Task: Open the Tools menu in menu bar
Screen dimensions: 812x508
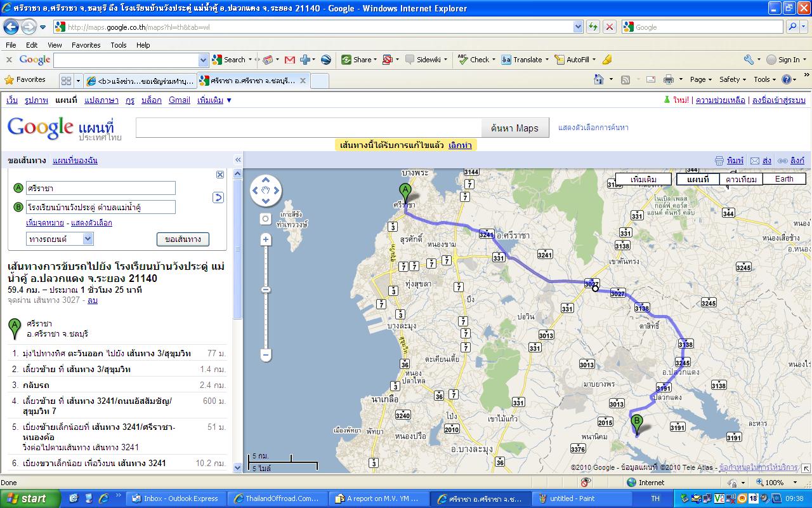Action: [x=119, y=45]
